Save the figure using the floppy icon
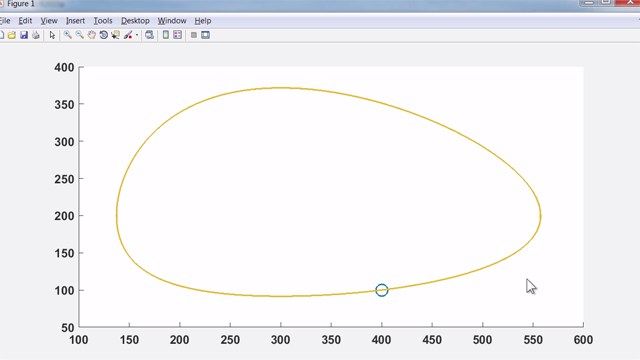Screen dimensions: 640x360 [x=24, y=35]
